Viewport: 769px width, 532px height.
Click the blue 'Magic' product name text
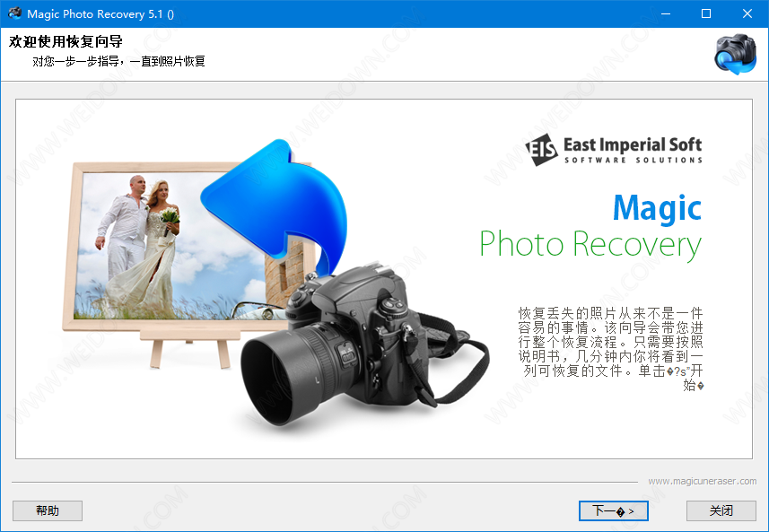click(x=657, y=208)
